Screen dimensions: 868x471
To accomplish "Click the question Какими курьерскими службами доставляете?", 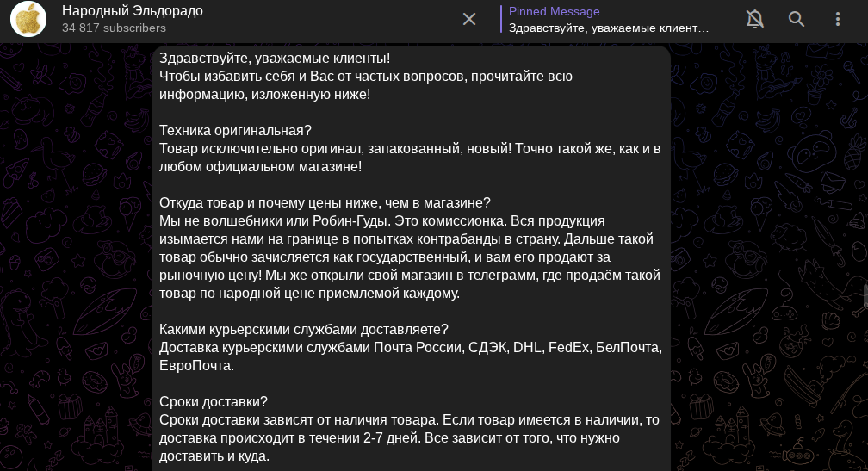I will [x=304, y=329].
